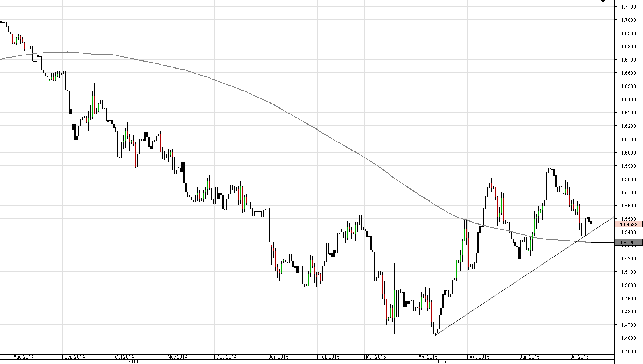This screenshot has width=643, height=364.
Task: Click the Oct 2014 date label
Action: point(124,357)
